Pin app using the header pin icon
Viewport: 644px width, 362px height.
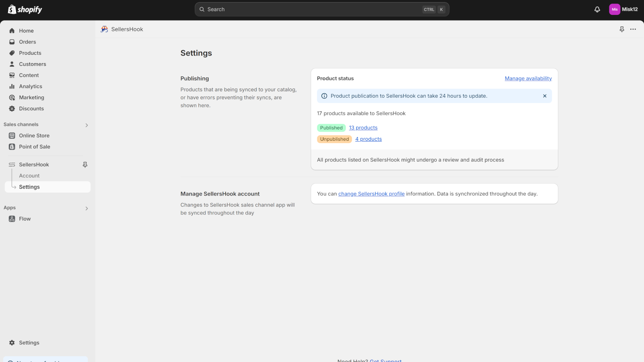pos(622,29)
